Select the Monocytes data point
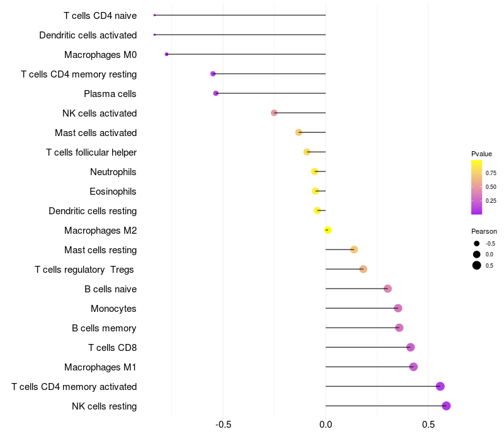Viewport: 504px width, 441px height. (398, 308)
